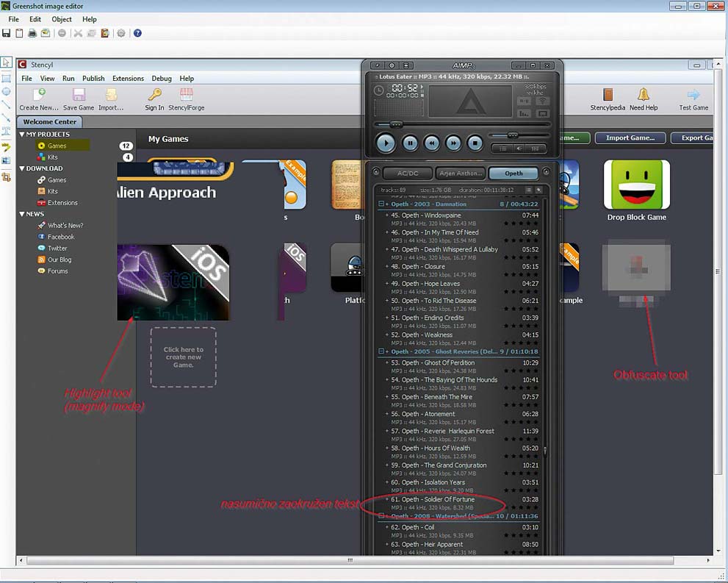Copy image to clipboard in Greenshot toolbar

tap(19, 33)
